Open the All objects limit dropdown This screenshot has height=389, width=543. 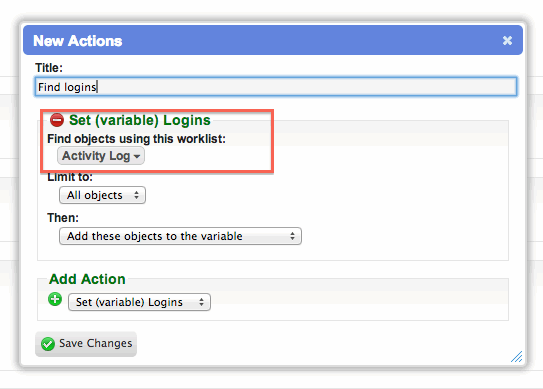click(103, 195)
